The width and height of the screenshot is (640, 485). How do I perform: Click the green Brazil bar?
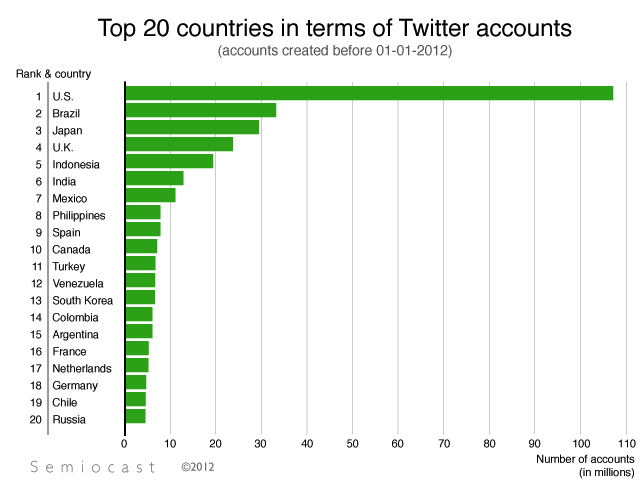200,110
